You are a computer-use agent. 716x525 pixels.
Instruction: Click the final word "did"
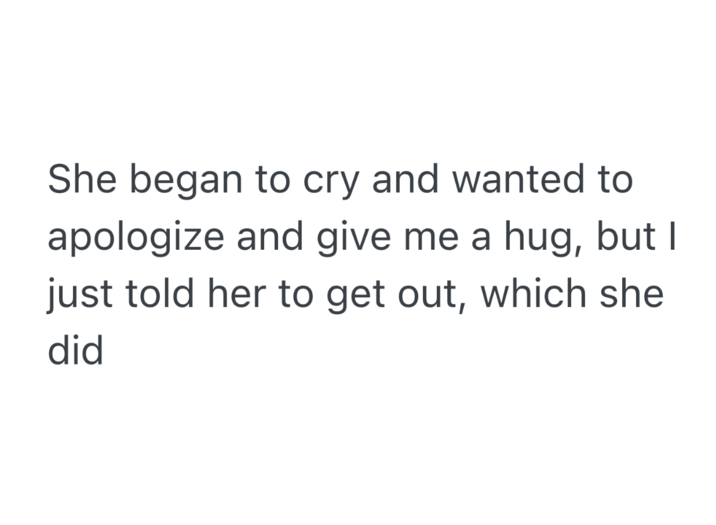(75, 353)
